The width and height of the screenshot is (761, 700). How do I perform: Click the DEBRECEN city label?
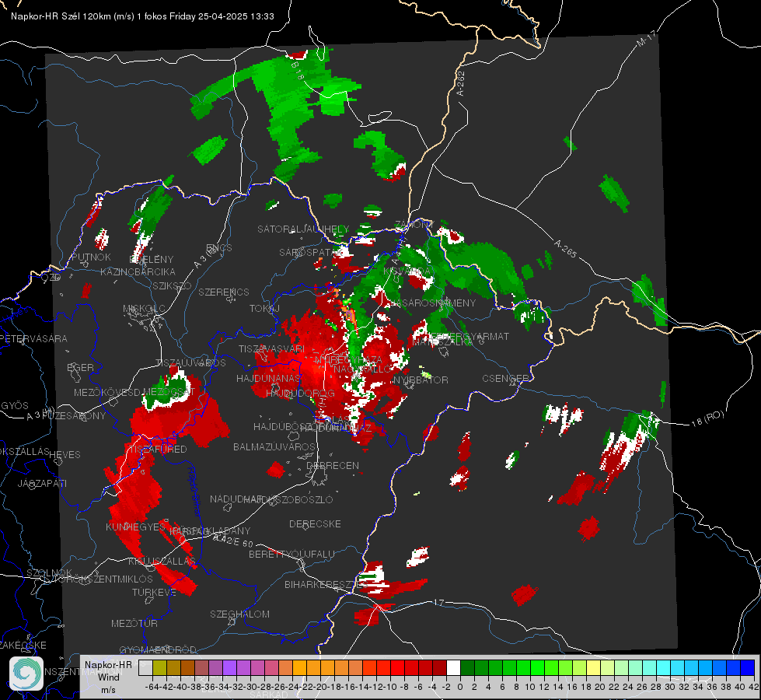point(333,465)
